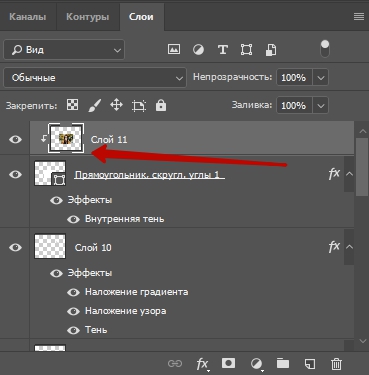
Task: Select the Слой 11 thumbnail
Action: [x=66, y=138]
